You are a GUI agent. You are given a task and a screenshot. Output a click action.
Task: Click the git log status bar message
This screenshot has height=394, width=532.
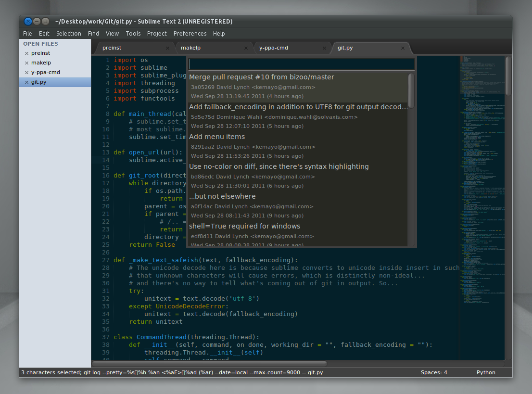pyautogui.click(x=172, y=373)
